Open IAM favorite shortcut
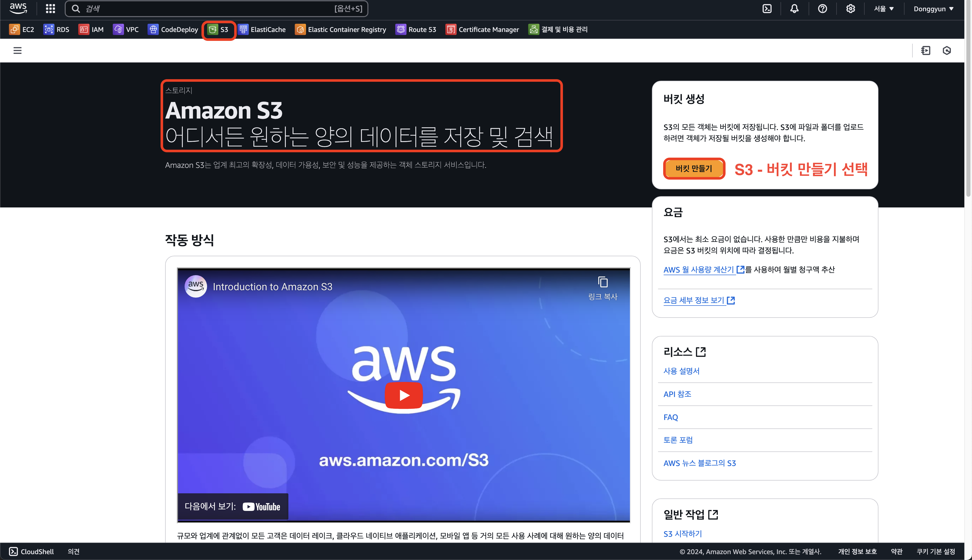Image resolution: width=972 pixels, height=560 pixels. point(91,30)
